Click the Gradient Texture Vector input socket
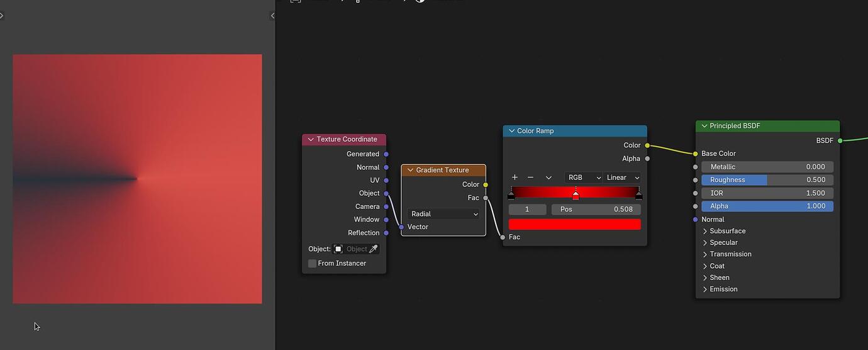This screenshot has height=350, width=868. click(x=401, y=227)
